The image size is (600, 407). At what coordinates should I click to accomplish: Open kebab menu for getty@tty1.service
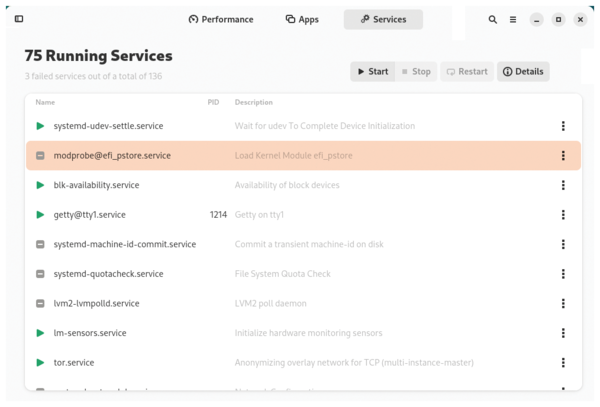[563, 215]
